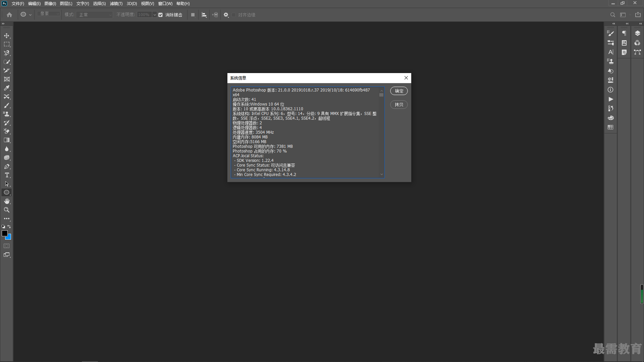Open the Brush Settings panel icon
Viewport: 644px width, 362px height.
[610, 33]
